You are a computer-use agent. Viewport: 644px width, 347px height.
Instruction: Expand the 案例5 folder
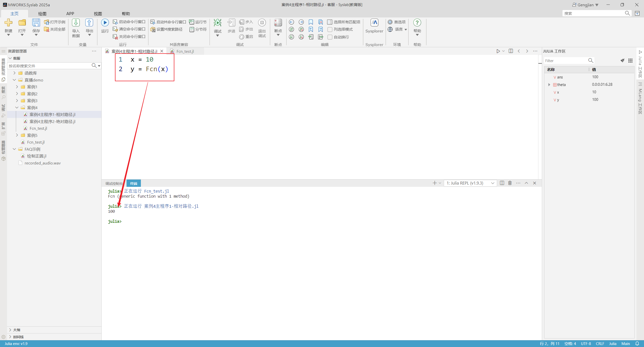(x=17, y=135)
